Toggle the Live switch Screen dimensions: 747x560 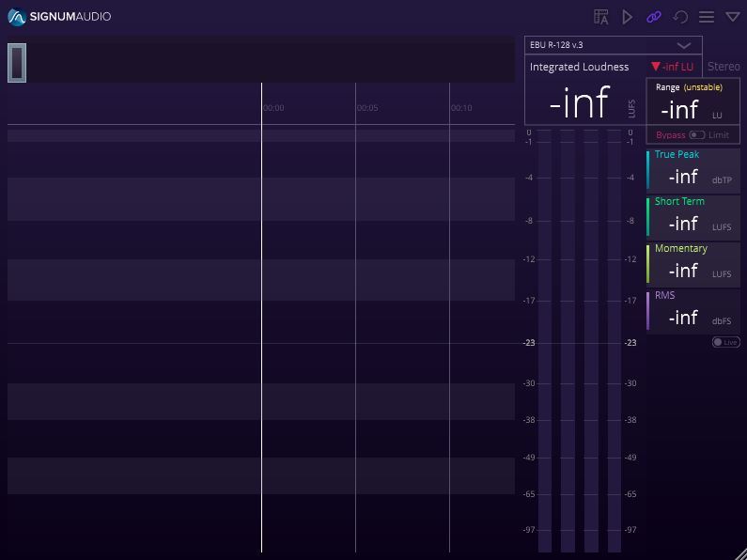725,342
